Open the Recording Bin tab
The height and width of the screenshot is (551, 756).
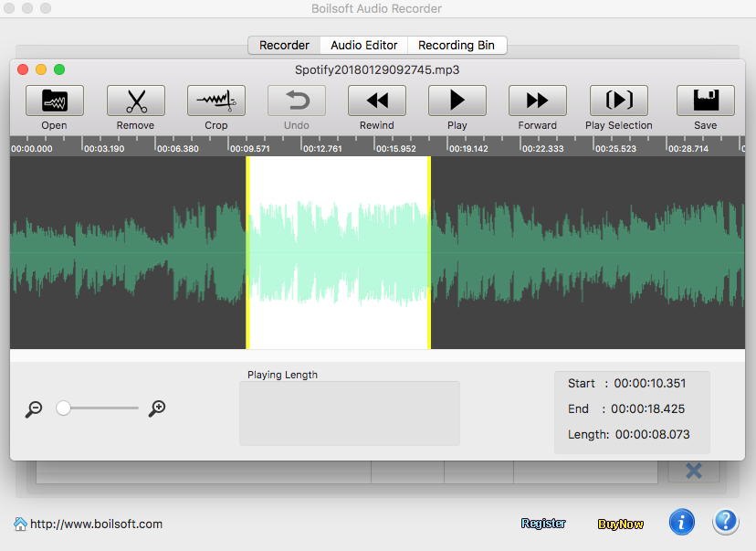coord(457,45)
